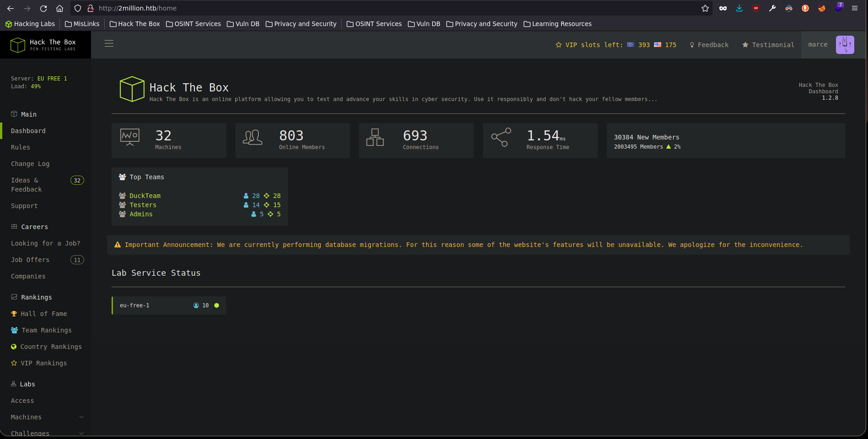868x439 pixels.
Task: Click the browser back arrow
Action: [11, 8]
